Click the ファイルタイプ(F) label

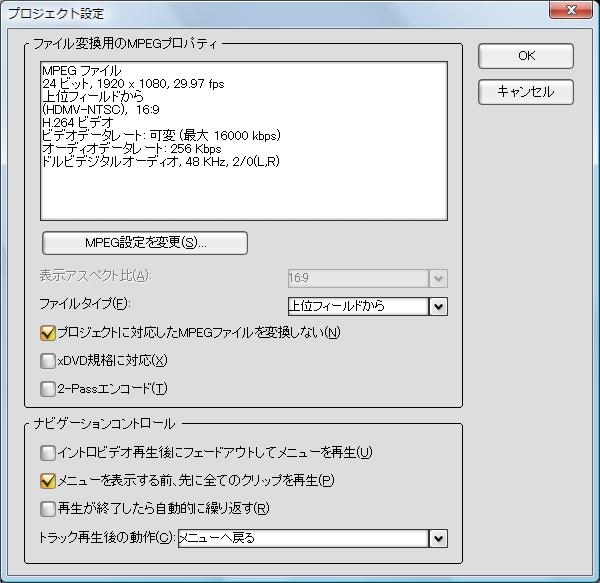[x=85, y=305]
